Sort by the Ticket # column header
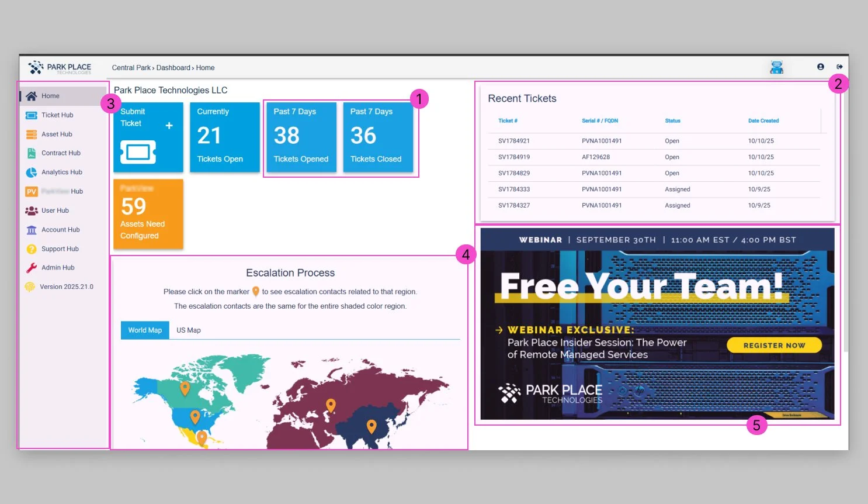The width and height of the screenshot is (868, 504). 508,121
